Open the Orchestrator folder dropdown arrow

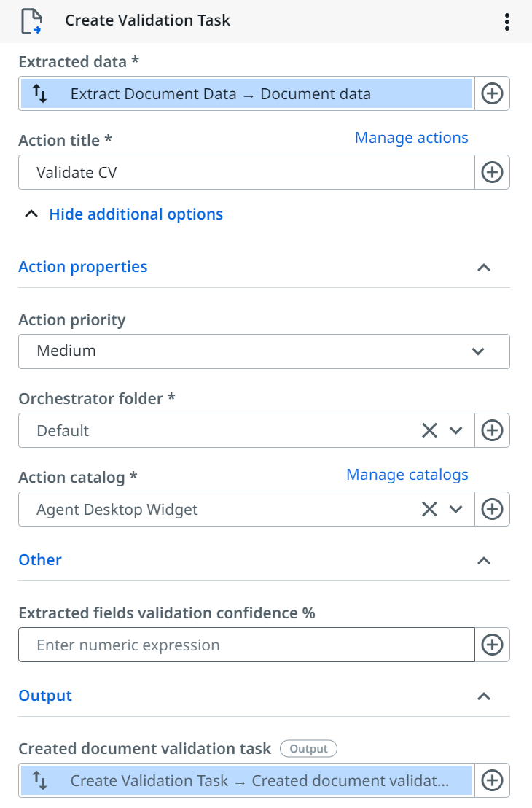coord(456,430)
